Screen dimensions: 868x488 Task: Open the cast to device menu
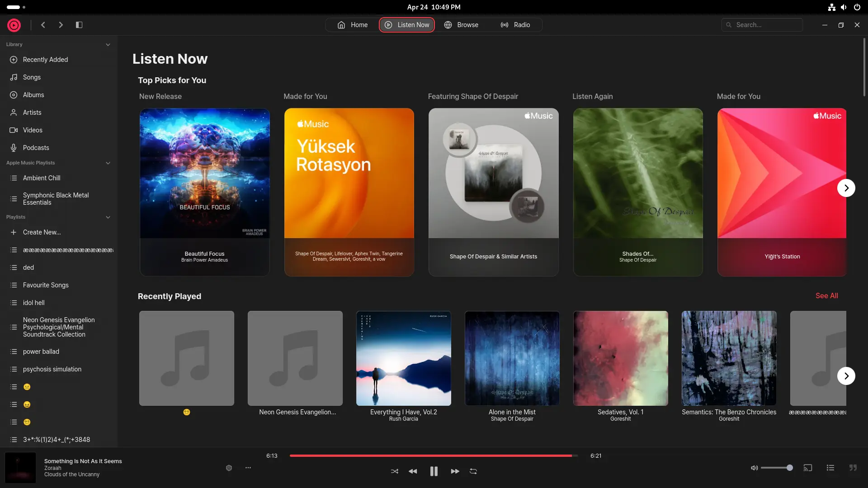[x=808, y=468]
